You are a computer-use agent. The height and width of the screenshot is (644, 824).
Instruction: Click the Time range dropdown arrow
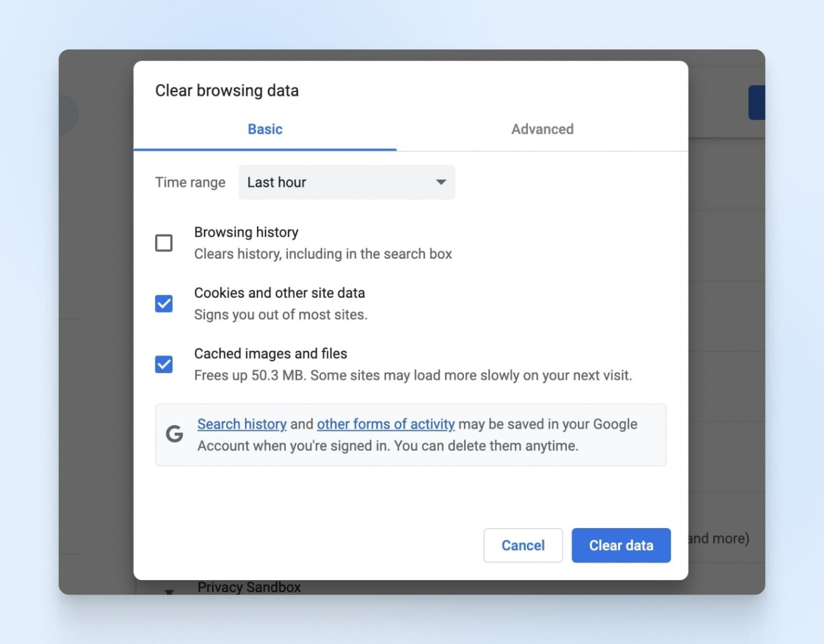(440, 182)
